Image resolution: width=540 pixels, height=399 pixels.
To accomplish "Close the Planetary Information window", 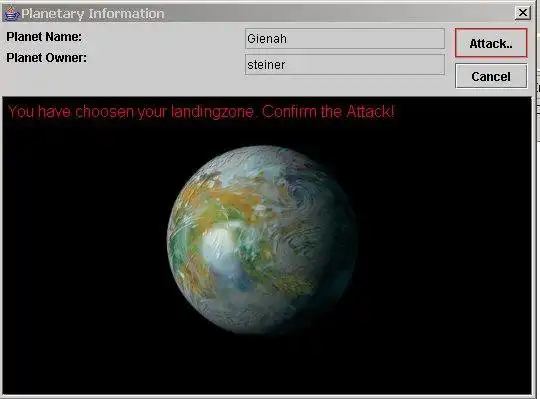I will 522,13.
